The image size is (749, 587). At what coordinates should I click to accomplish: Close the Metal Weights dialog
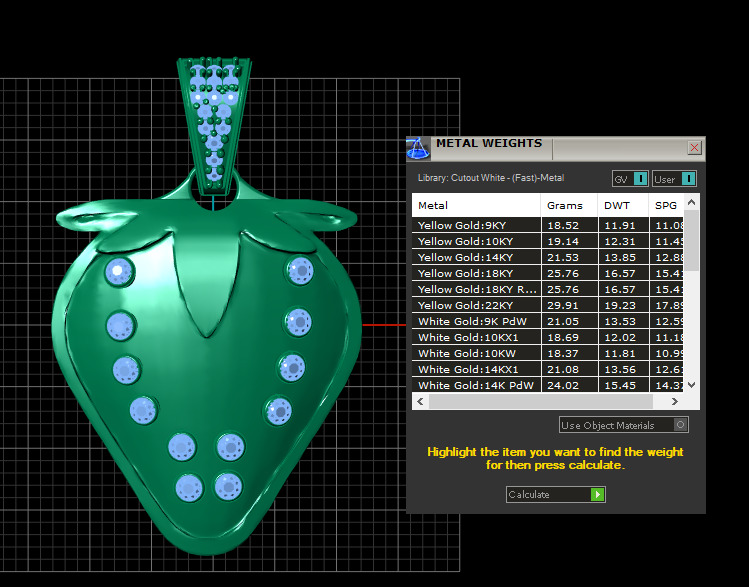tap(694, 148)
